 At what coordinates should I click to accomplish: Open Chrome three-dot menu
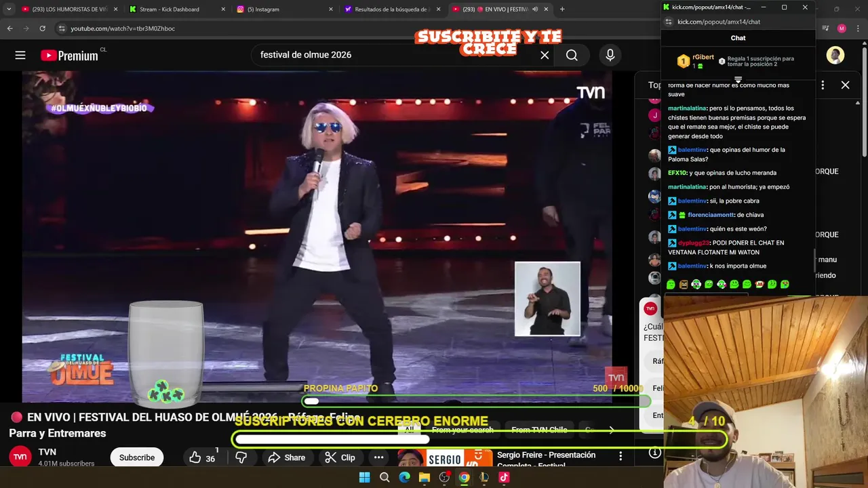(x=858, y=28)
